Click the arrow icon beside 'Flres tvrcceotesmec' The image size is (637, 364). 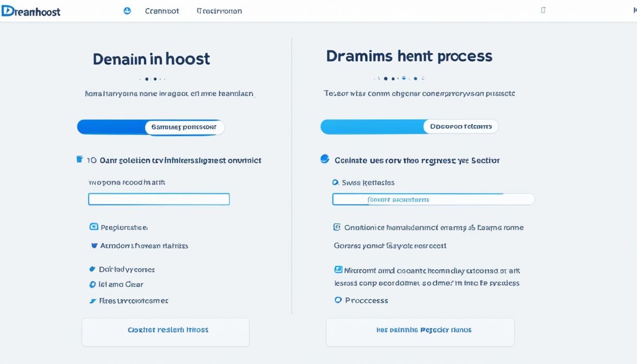pyautogui.click(x=92, y=300)
